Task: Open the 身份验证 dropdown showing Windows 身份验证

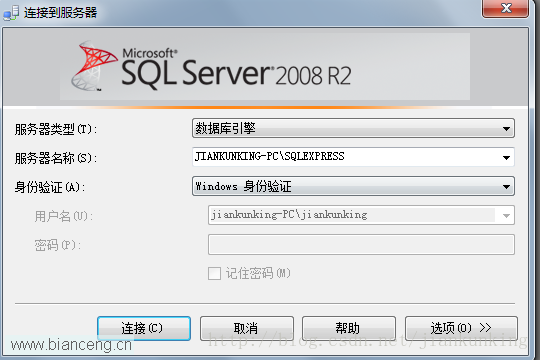Action: pyautogui.click(x=353, y=186)
